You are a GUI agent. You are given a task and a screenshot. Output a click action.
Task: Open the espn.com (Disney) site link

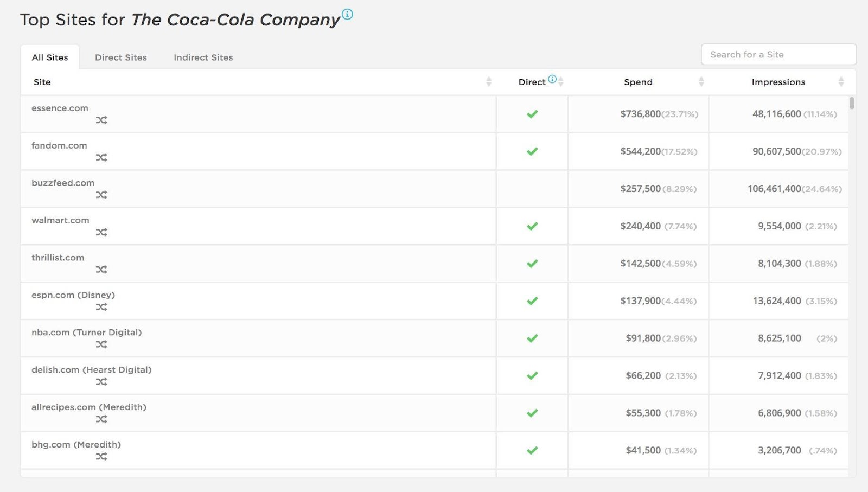tap(73, 295)
